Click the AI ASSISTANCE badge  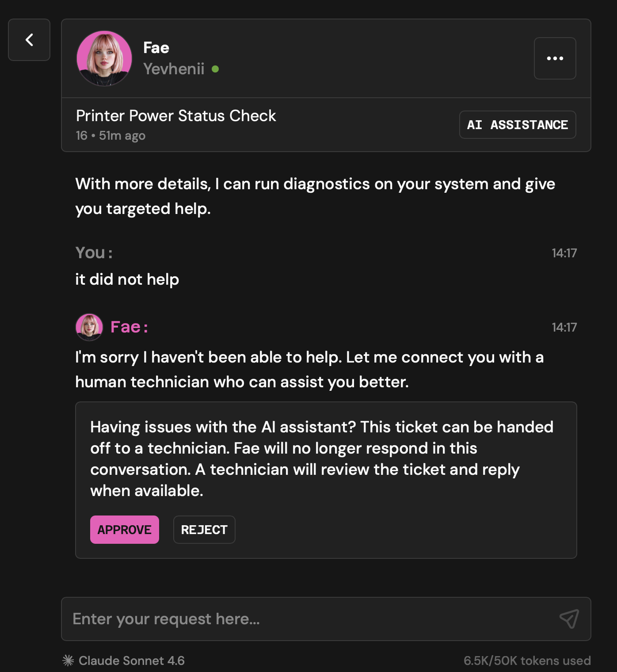[518, 125]
